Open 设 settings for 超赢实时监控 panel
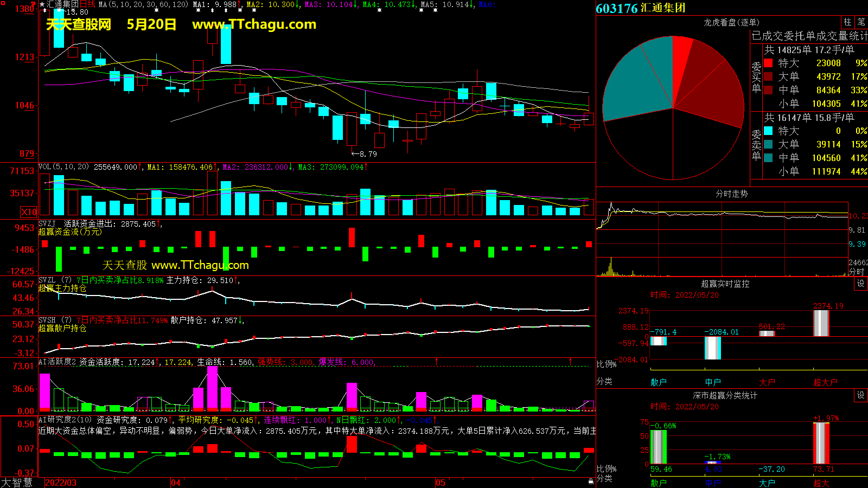This screenshot has width=868, height=488. pyautogui.click(x=860, y=284)
